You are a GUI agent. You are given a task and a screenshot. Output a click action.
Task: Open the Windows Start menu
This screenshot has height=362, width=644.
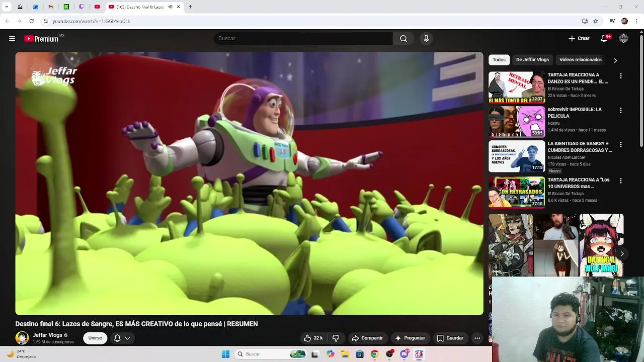(225, 354)
